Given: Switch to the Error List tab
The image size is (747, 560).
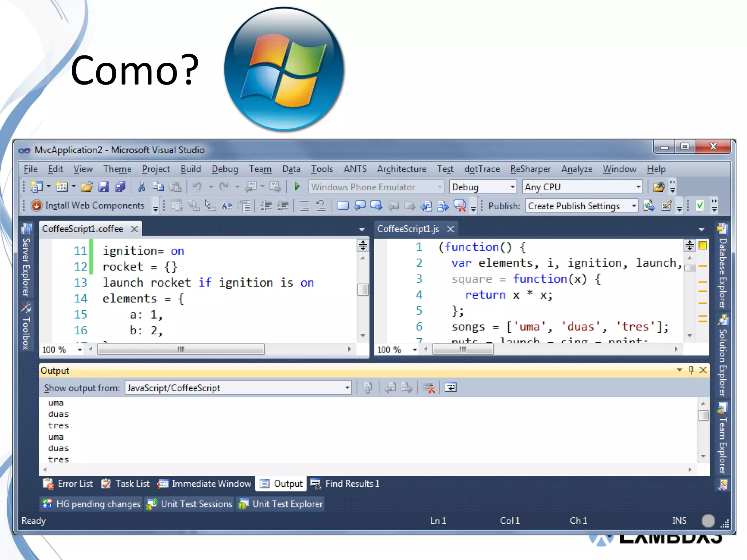Looking at the screenshot, I should [x=68, y=484].
